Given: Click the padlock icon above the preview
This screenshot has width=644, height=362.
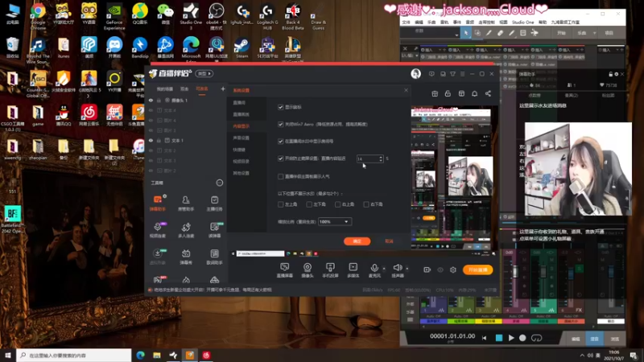Looking at the screenshot, I should pyautogui.click(x=448, y=93).
